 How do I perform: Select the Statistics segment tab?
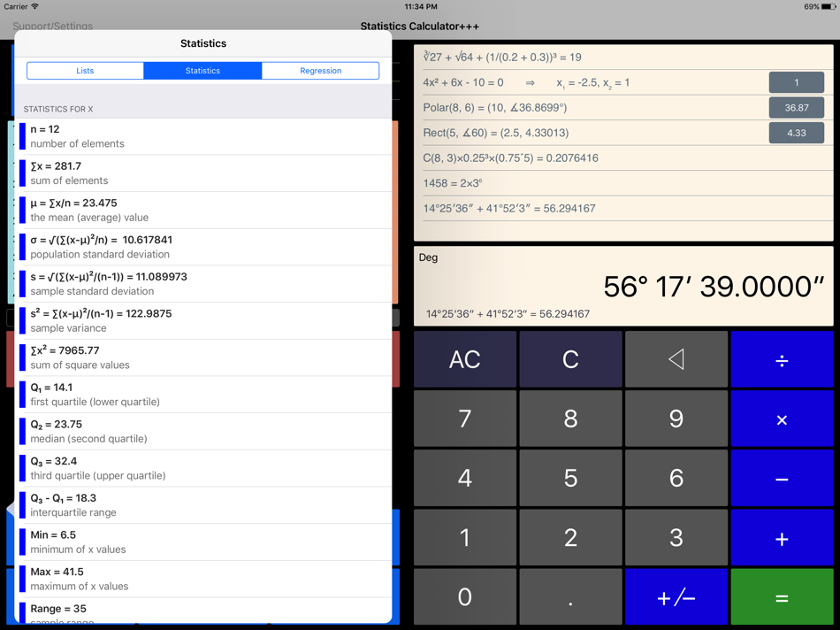click(202, 71)
